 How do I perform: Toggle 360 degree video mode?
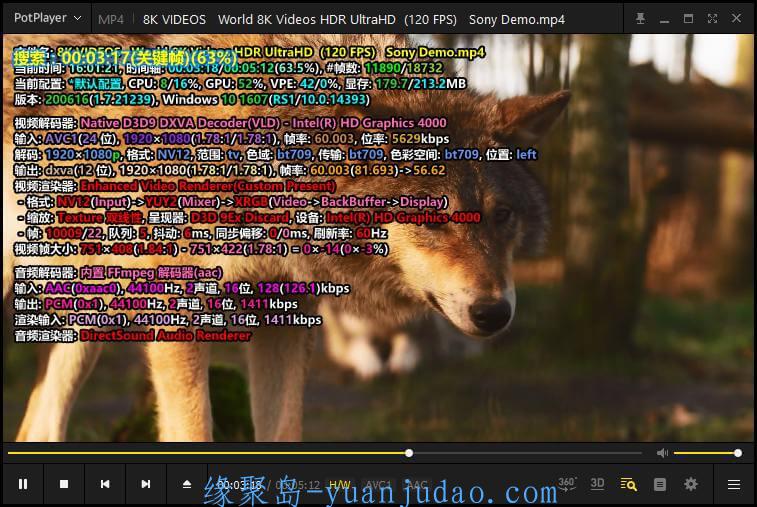tap(566, 483)
